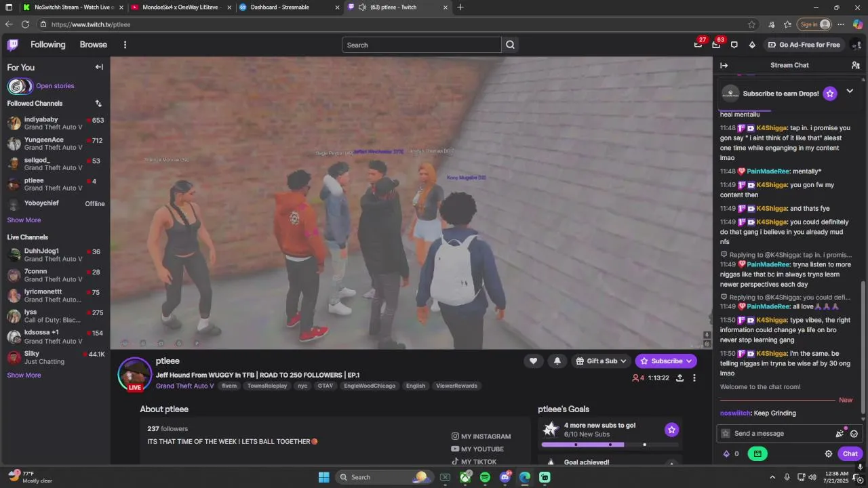Open party popper celebration icon in chat

840,434
